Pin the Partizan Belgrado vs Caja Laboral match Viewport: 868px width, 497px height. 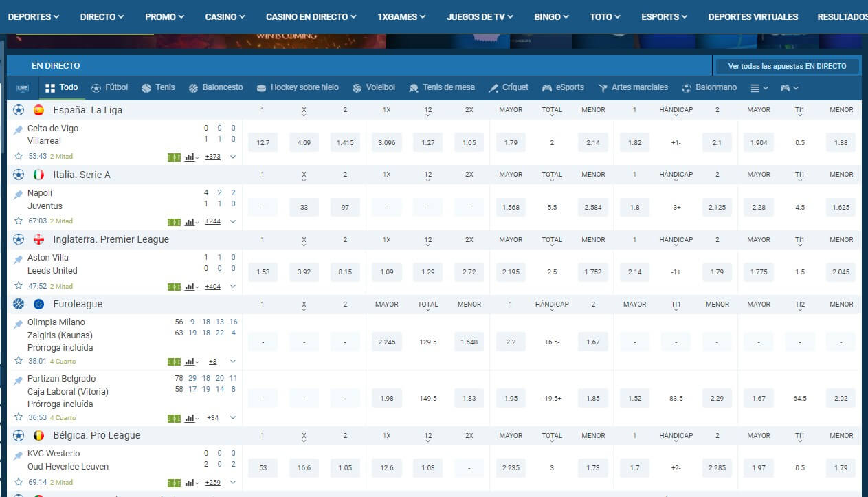[18, 380]
